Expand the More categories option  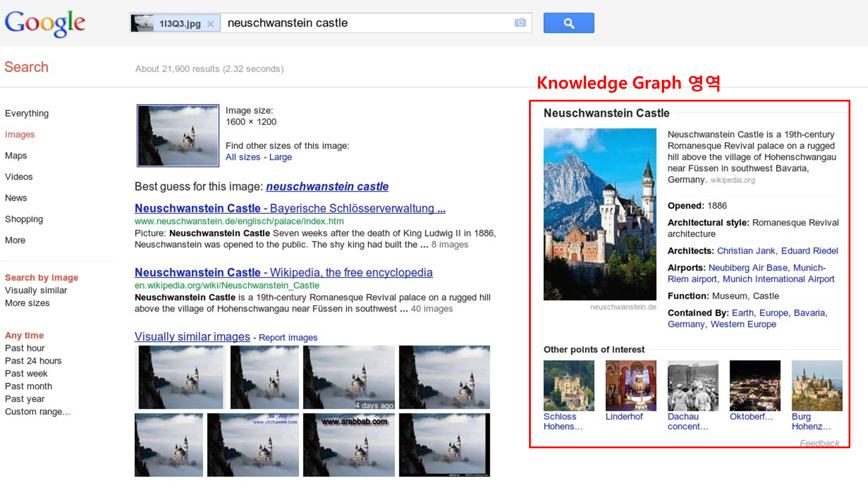coord(15,241)
